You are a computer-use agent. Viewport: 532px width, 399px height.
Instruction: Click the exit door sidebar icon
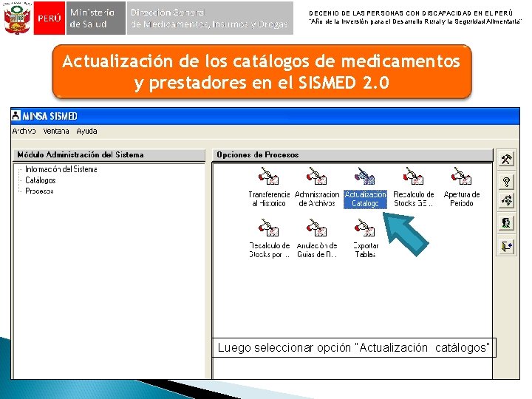pos(507,246)
